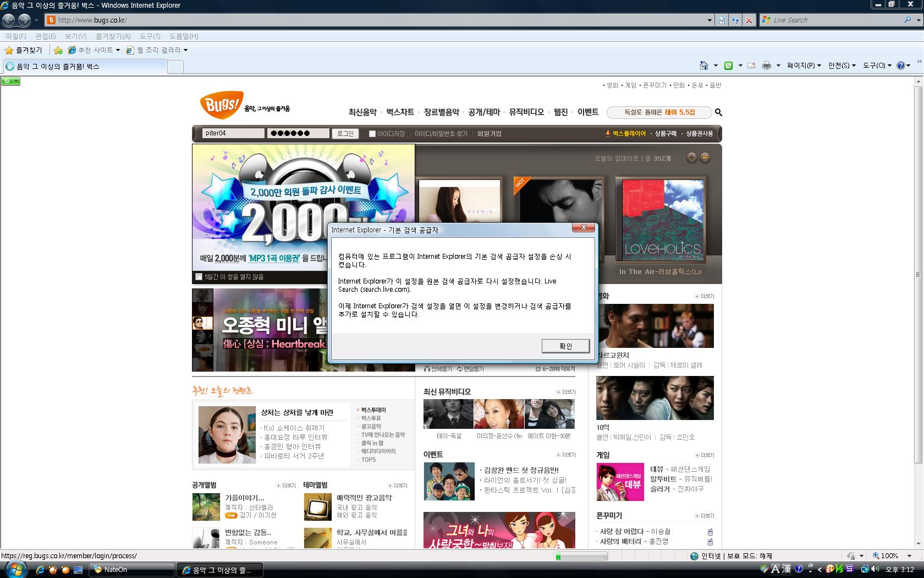Launch Internet Explorer from quick launch
This screenshot has height=578, width=924.
click(40, 570)
